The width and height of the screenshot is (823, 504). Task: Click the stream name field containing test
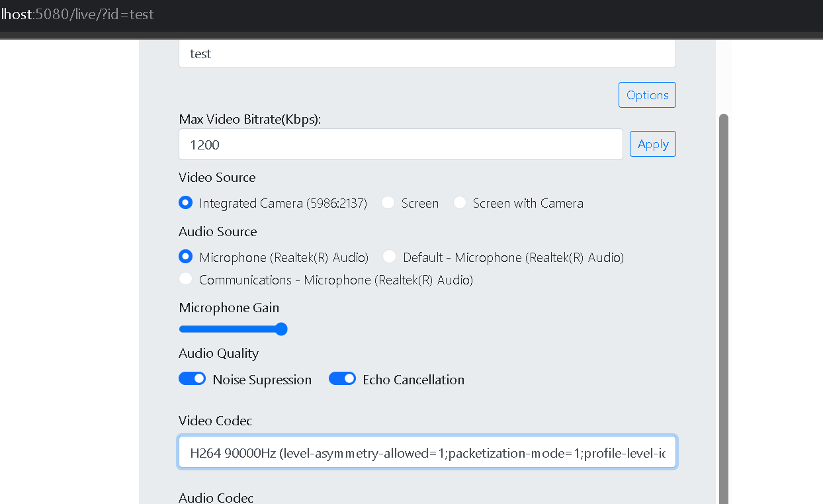click(427, 54)
